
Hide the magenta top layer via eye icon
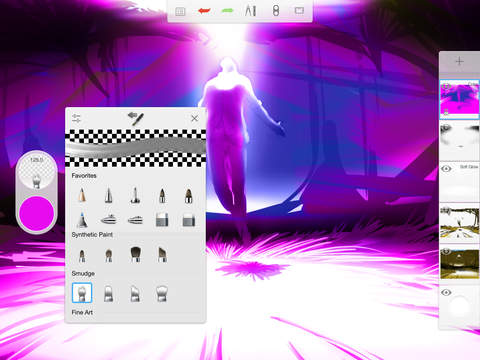[x=446, y=86]
